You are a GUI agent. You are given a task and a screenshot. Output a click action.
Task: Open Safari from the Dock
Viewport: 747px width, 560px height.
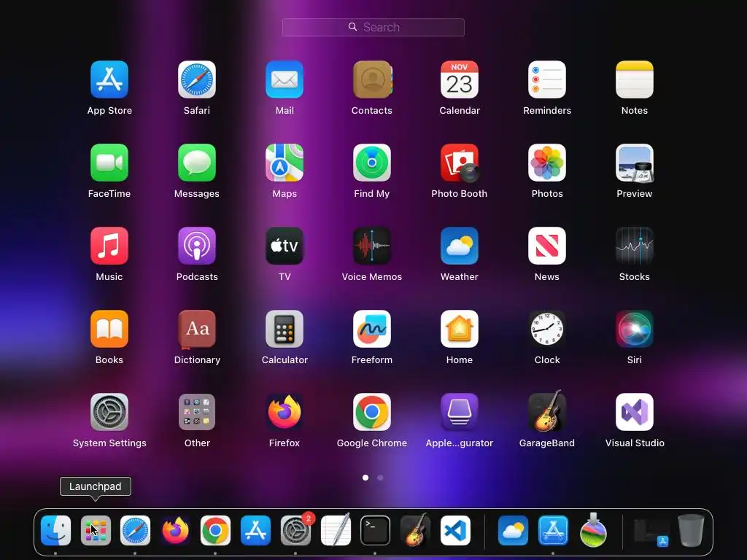[x=135, y=531]
